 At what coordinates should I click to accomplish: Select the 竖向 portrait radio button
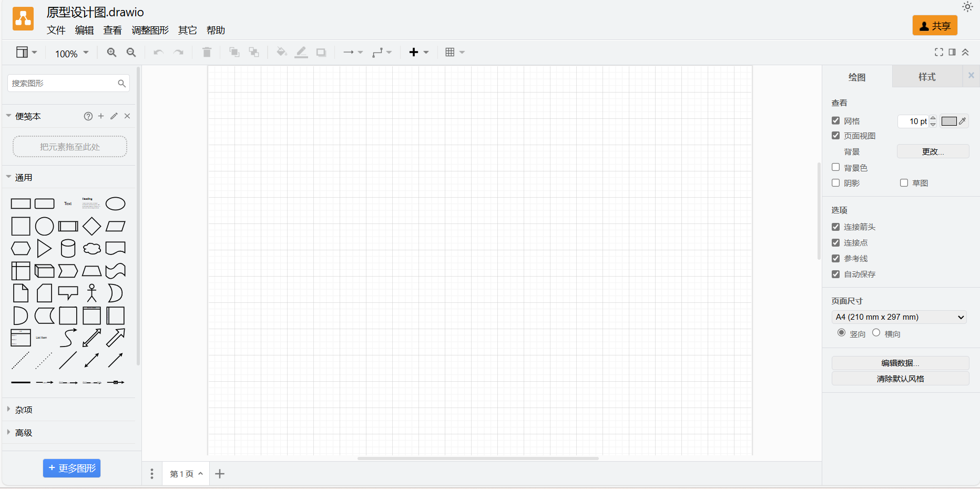[842, 332]
